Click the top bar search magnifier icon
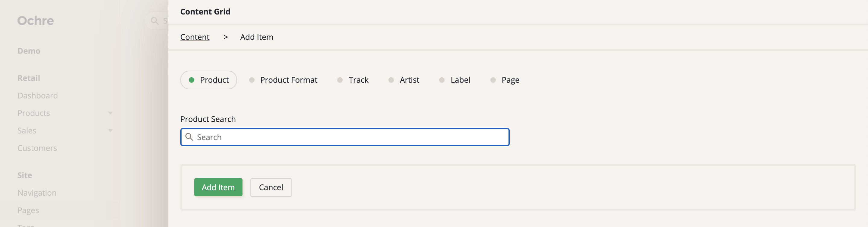Viewport: 868px width, 227px height. (155, 21)
